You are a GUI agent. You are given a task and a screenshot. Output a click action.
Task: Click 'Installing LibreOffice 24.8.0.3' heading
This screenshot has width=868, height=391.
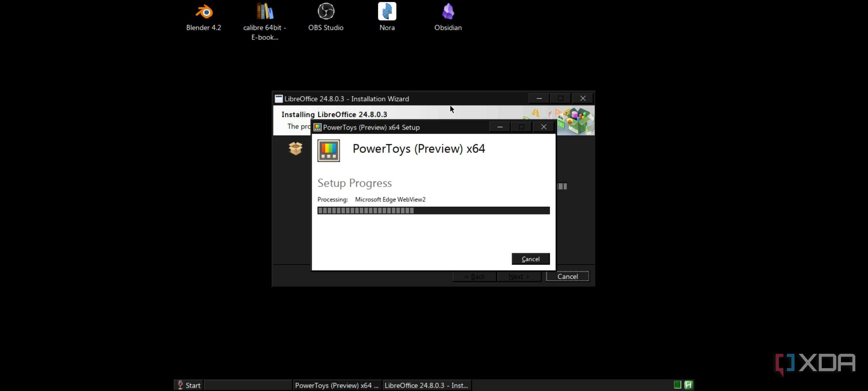click(x=334, y=114)
